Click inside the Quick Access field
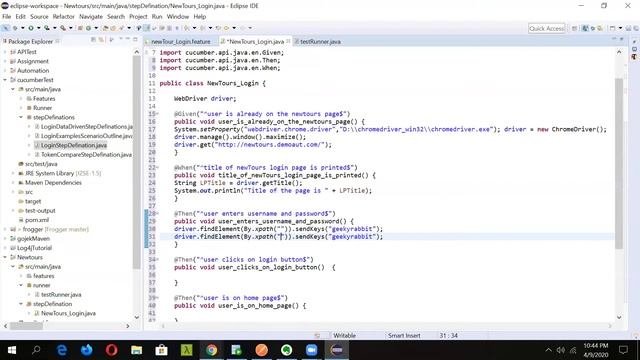640x360 pixels. coord(547,28)
